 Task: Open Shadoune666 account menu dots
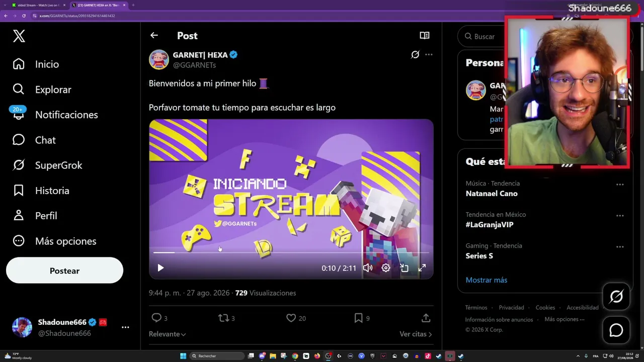(125, 327)
